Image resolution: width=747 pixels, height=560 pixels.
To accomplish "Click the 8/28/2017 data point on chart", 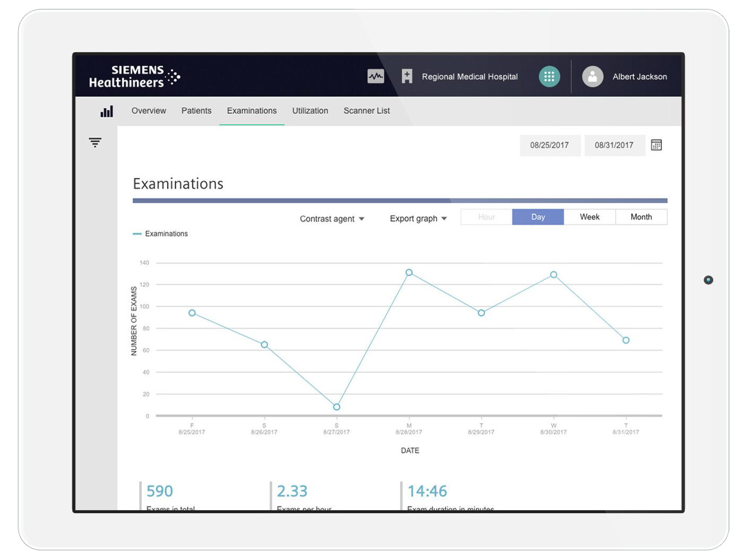I will pyautogui.click(x=409, y=273).
